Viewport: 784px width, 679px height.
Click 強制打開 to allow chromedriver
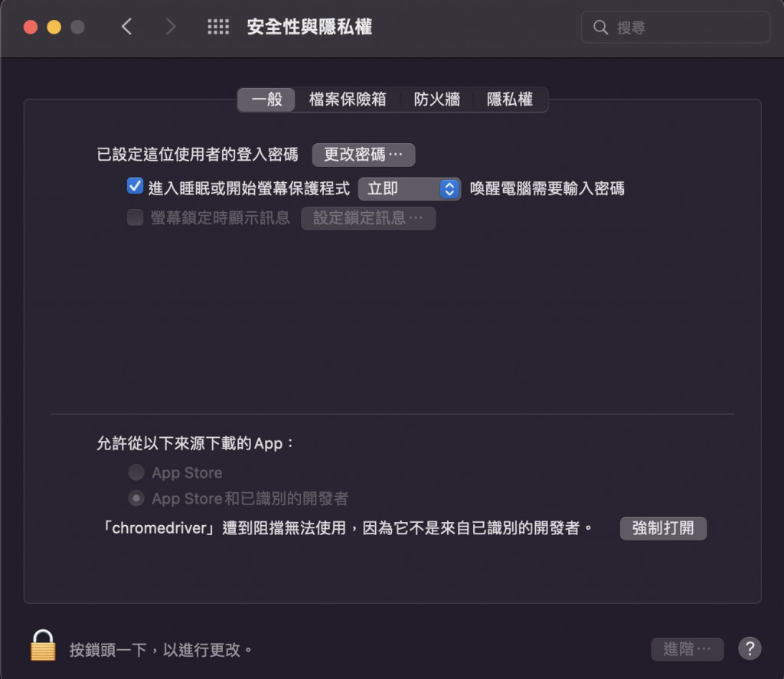click(663, 528)
